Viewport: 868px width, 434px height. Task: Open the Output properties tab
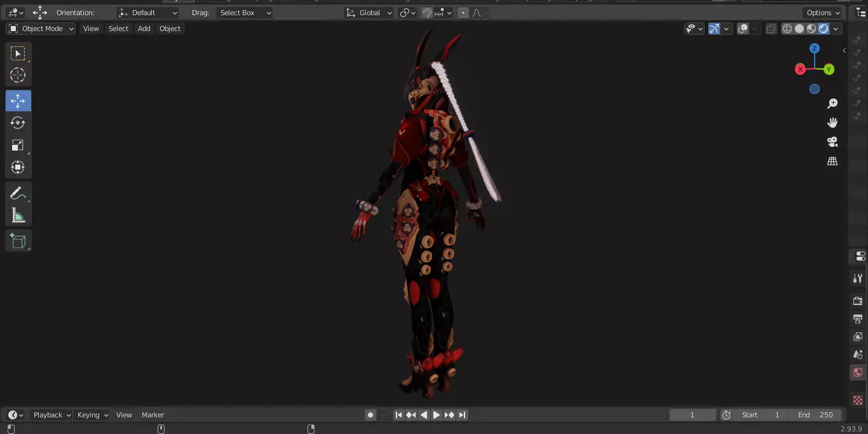pyautogui.click(x=858, y=318)
